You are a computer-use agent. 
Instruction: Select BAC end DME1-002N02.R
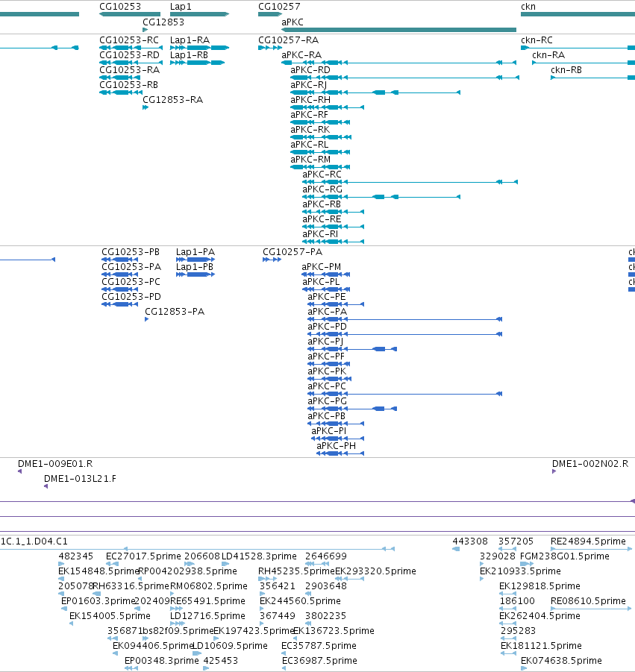[554, 471]
